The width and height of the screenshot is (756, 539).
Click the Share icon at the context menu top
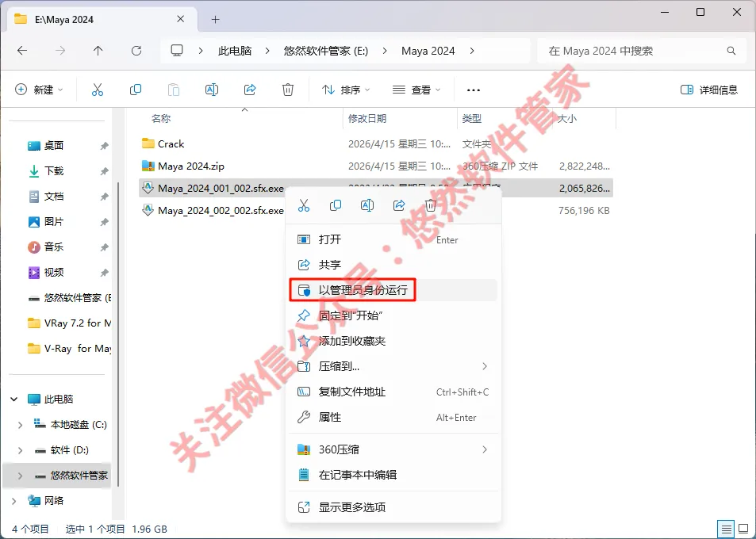[x=399, y=205]
